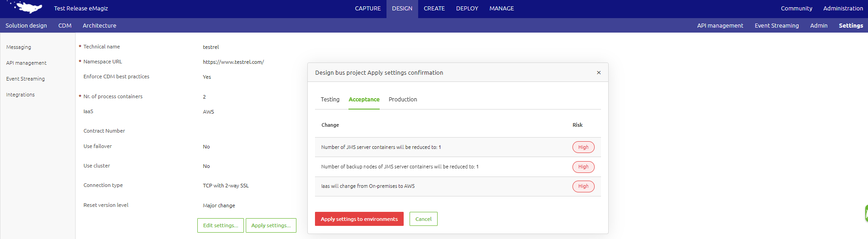
Task: Click the 'Test Release eMagiz' project title
Action: [81, 9]
